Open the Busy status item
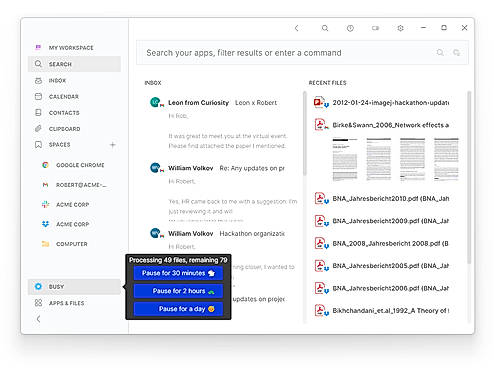The image size is (494, 368). (x=74, y=287)
